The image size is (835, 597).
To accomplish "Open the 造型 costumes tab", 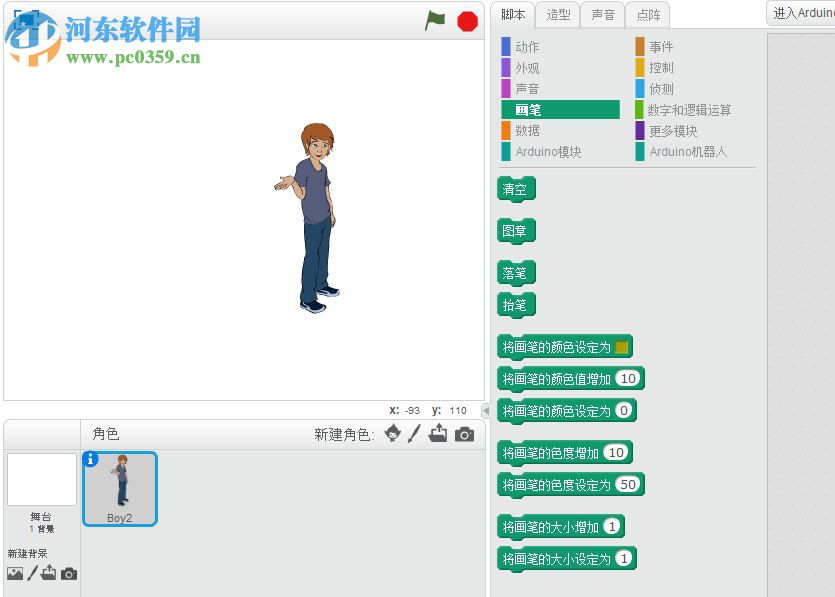I will (557, 14).
